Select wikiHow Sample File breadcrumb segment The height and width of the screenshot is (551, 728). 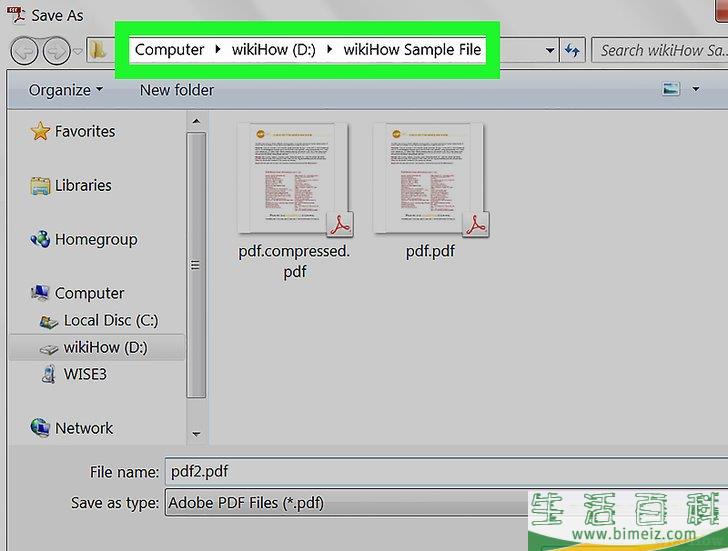(x=412, y=50)
